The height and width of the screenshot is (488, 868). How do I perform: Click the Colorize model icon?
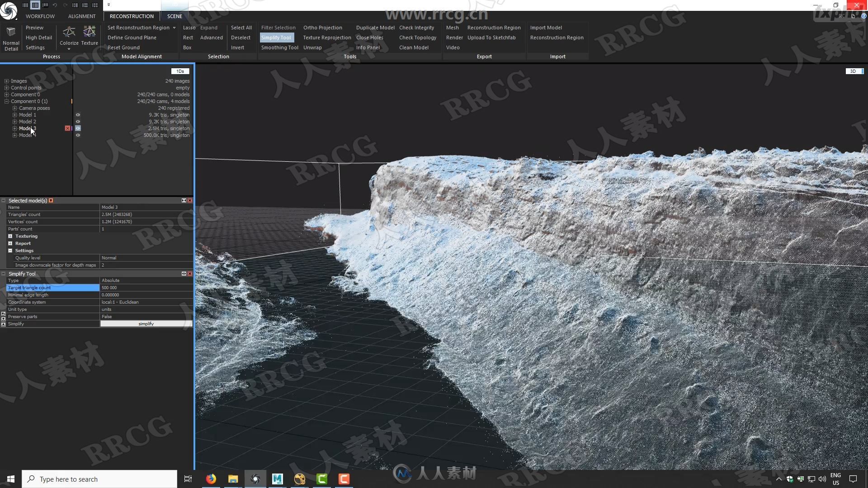click(69, 32)
